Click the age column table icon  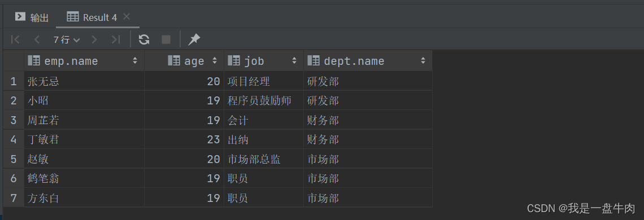[x=174, y=60]
